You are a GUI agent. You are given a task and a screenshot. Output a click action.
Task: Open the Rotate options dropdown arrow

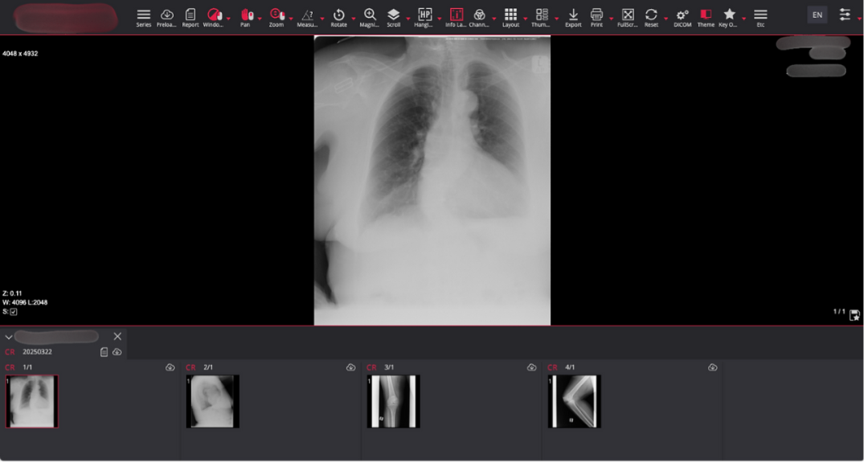354,18
